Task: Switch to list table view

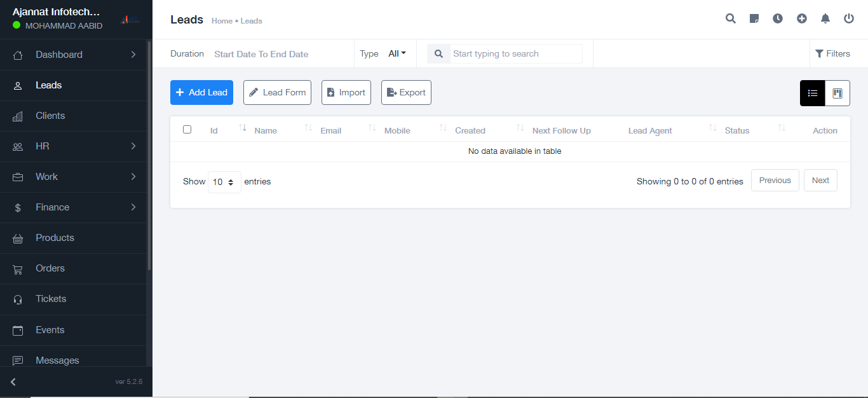Action: coord(813,93)
